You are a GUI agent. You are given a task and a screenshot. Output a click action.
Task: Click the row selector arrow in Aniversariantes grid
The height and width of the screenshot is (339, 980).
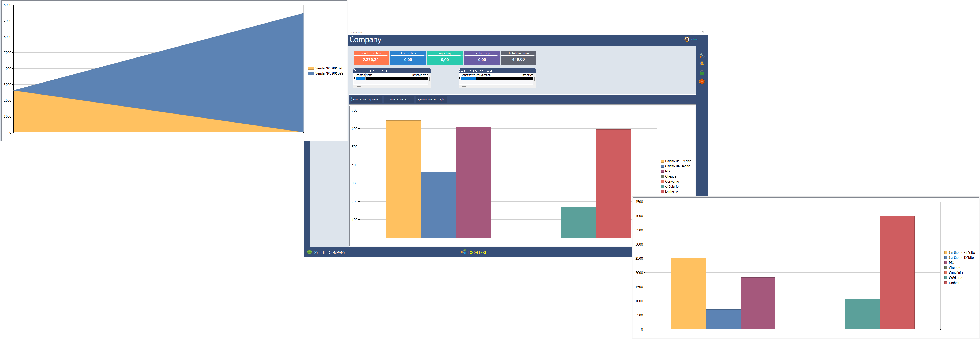pyautogui.click(x=355, y=79)
